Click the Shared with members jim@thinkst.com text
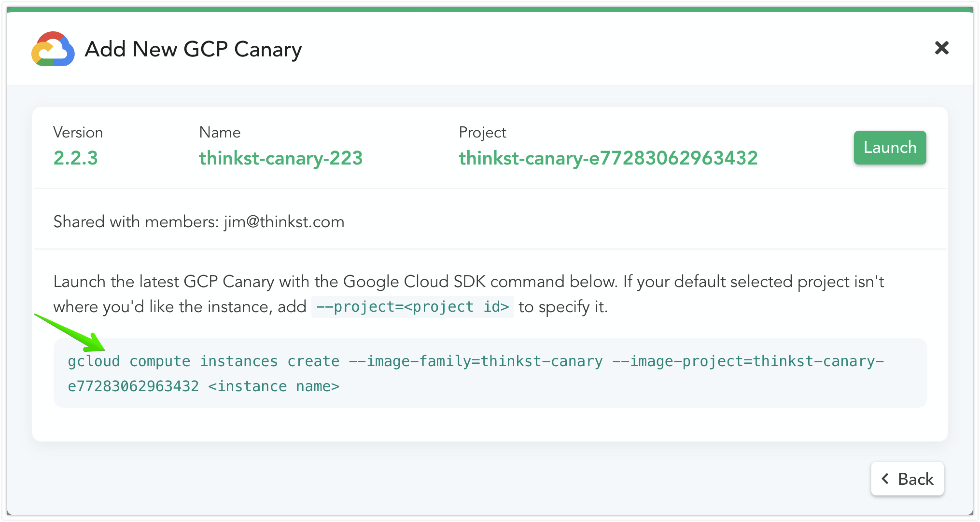Image resolution: width=980 pixels, height=522 pixels. coord(199,222)
